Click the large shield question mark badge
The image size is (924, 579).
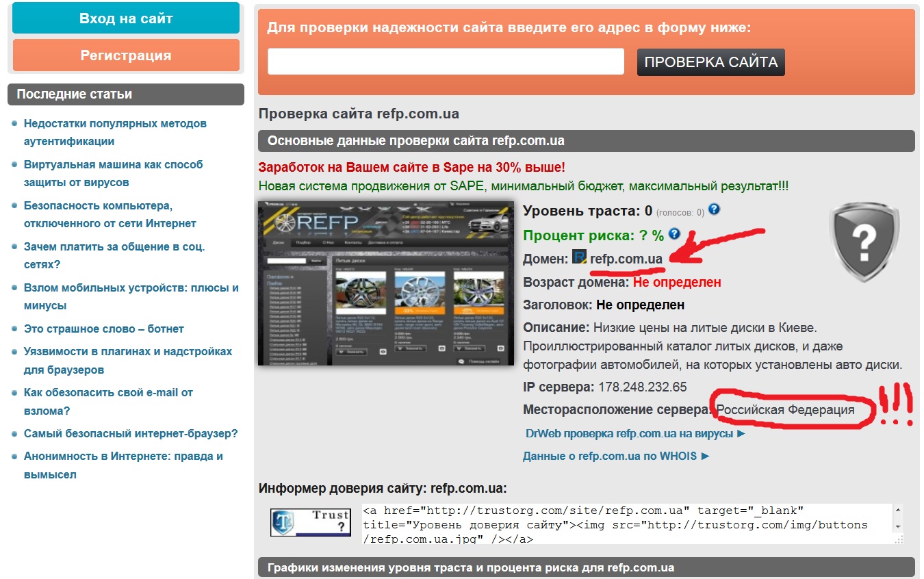pos(864,242)
